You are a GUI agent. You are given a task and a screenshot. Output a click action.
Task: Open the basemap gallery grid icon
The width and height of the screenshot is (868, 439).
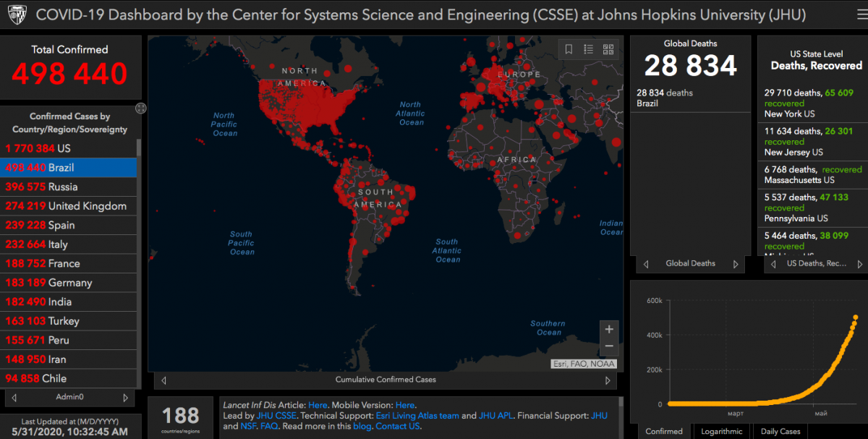tap(608, 49)
